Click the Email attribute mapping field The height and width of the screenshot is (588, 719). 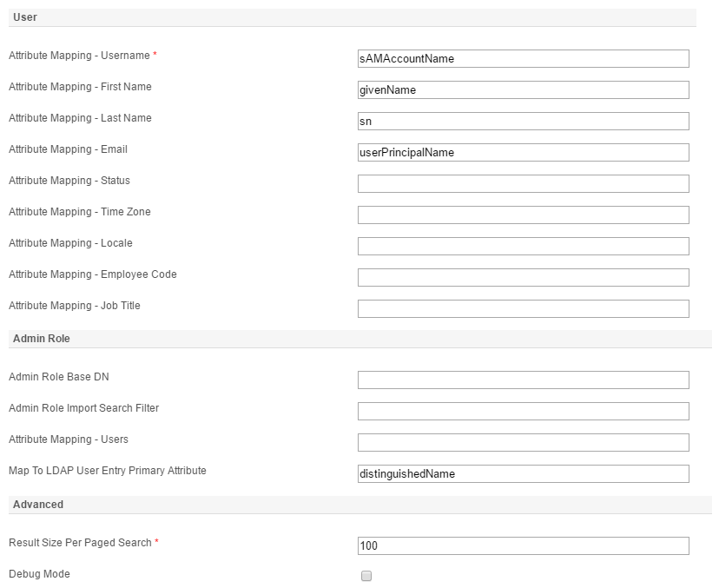click(x=523, y=153)
